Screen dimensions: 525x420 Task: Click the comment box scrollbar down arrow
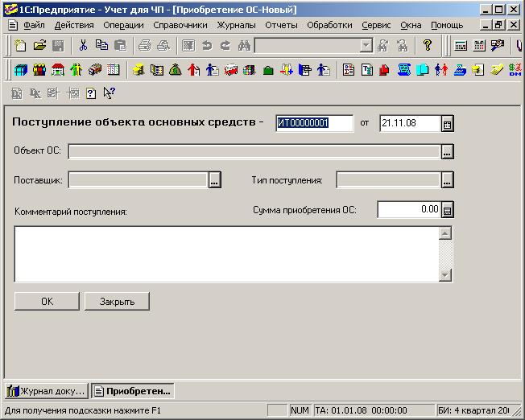coord(445,275)
